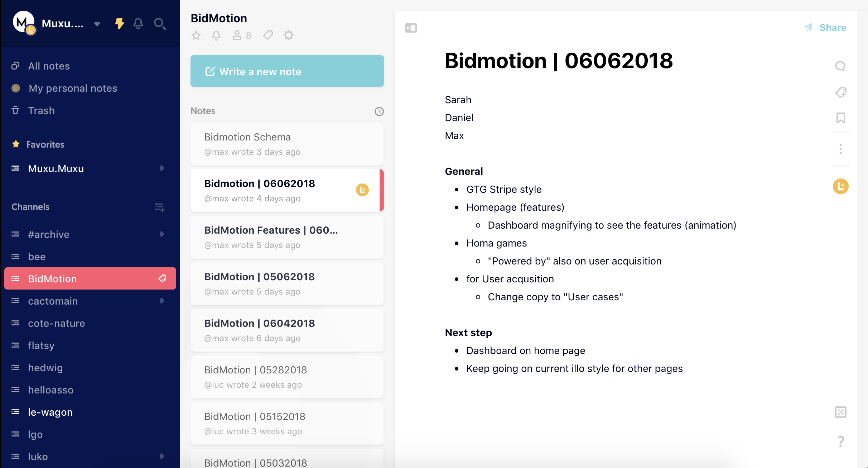This screenshot has height=468, width=868.
Task: Collapse the notes list panel icon
Action: tap(411, 28)
